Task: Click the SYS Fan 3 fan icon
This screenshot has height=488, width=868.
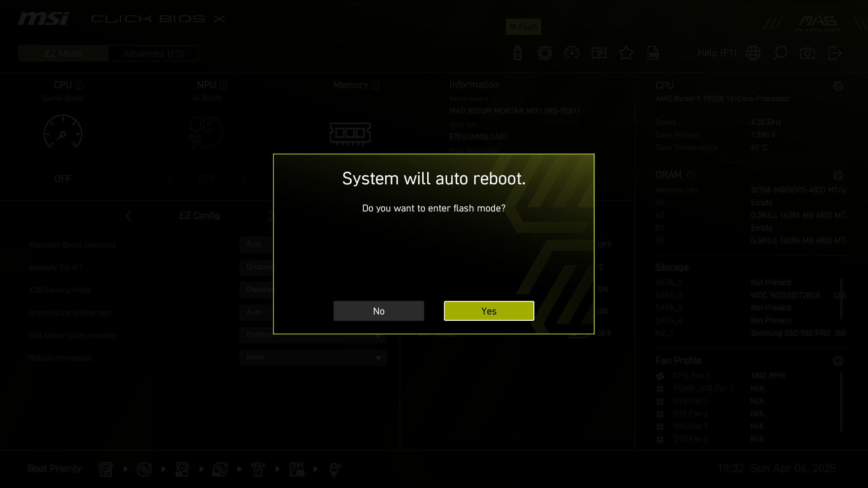Action: point(660,427)
